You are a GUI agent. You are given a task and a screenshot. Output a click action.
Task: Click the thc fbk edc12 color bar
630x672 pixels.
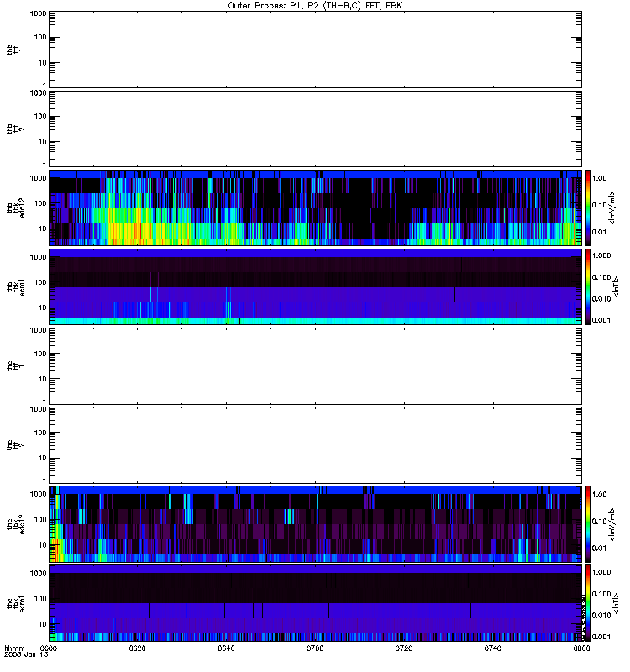coord(588,523)
